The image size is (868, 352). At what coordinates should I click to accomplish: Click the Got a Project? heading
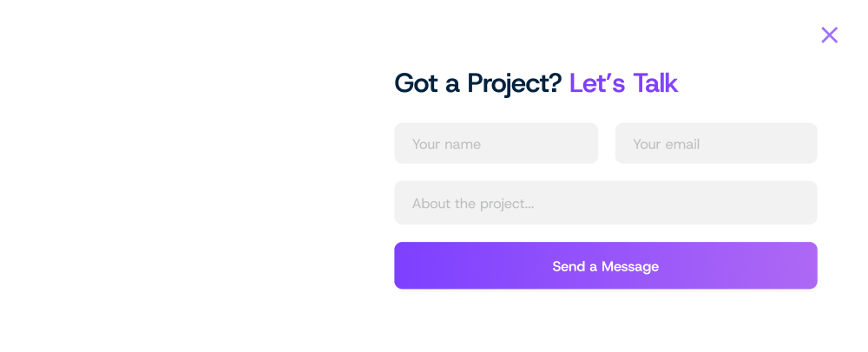[x=478, y=84]
